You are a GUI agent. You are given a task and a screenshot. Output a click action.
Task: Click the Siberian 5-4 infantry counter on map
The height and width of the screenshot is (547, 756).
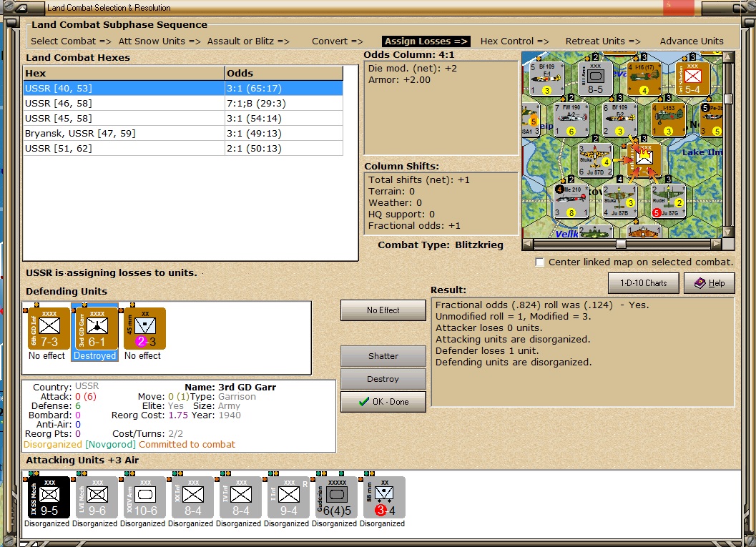point(693,78)
